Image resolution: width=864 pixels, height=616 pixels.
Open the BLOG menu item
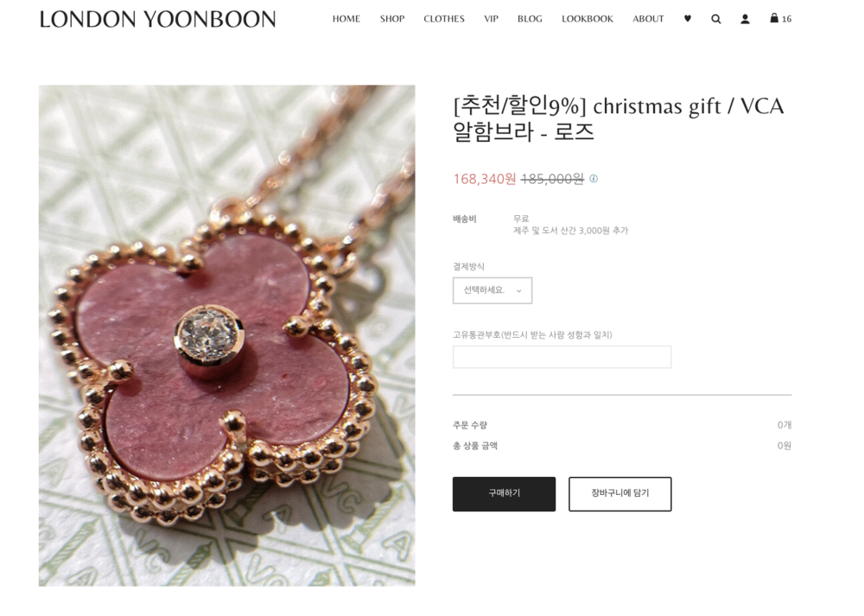(x=530, y=19)
